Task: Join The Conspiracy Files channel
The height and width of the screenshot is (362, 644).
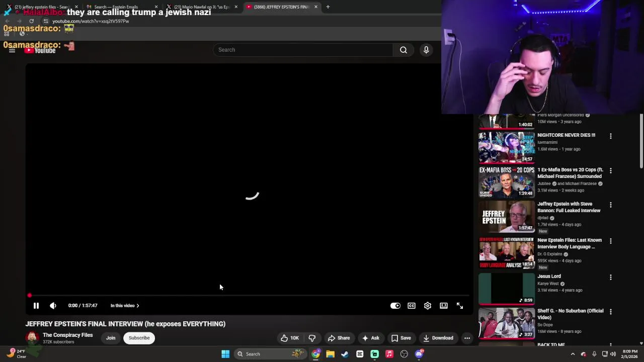Action: click(x=111, y=338)
